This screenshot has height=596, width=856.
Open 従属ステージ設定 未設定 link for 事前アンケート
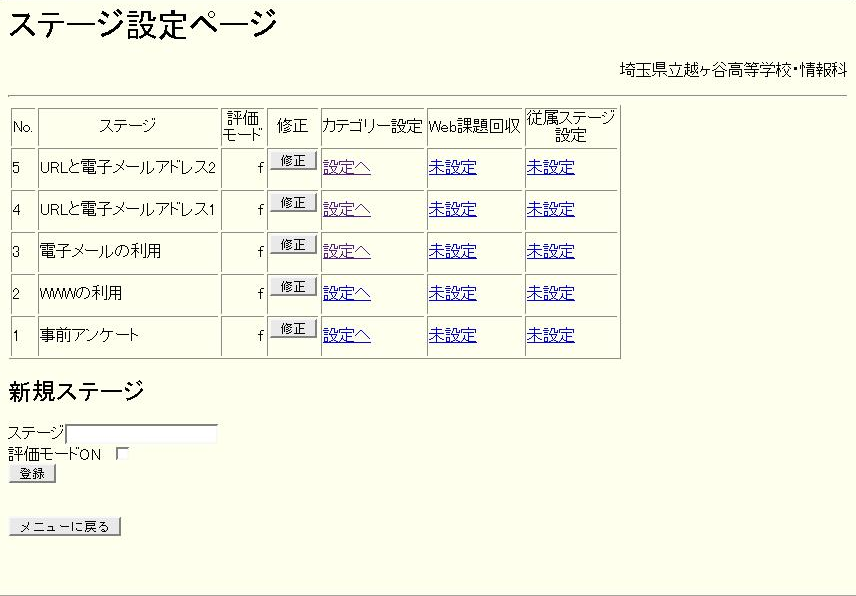tap(550, 336)
